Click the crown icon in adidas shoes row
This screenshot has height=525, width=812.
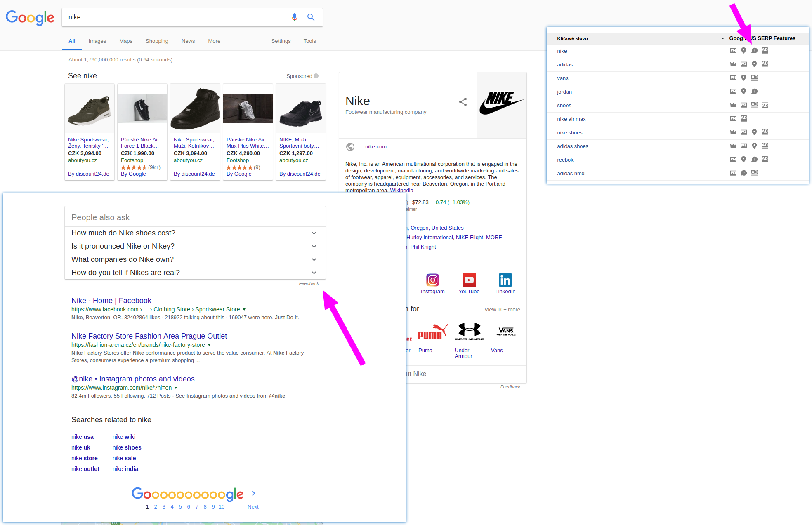point(733,146)
